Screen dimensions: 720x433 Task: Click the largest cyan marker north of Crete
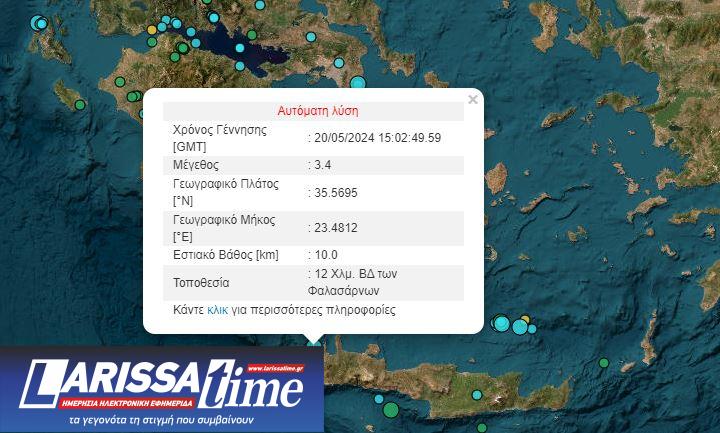(x=519, y=326)
